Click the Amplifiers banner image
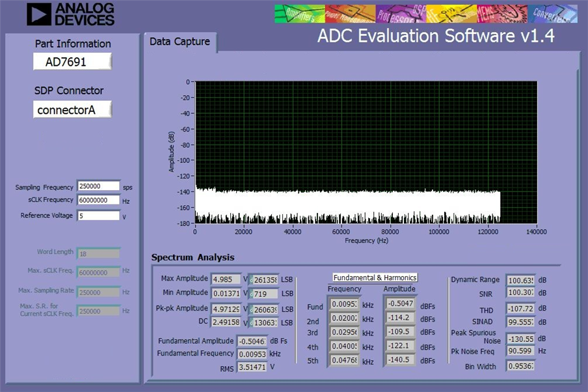The image size is (588, 392). coord(300,14)
